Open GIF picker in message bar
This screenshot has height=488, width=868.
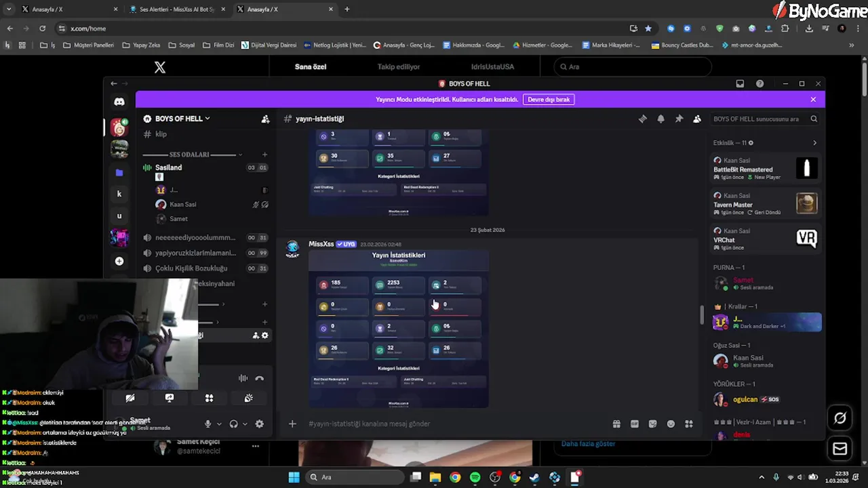[x=635, y=424]
